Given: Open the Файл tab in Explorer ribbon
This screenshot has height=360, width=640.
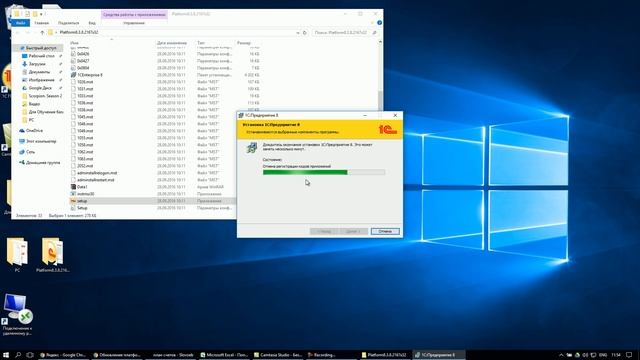Looking at the screenshot, I should 20,23.
